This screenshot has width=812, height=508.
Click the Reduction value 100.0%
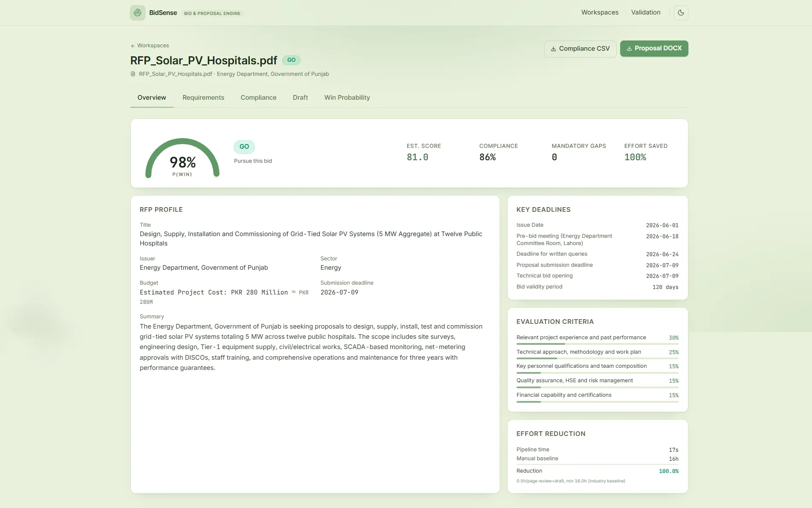[668, 471]
